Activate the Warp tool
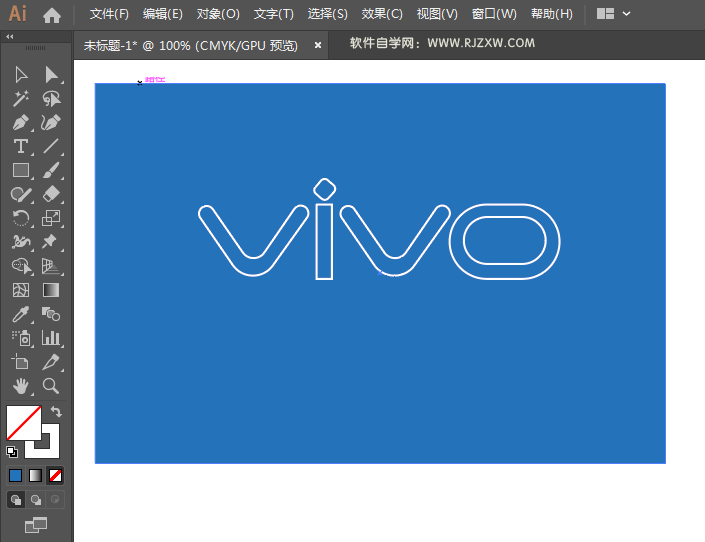The image size is (705, 542). [21, 242]
